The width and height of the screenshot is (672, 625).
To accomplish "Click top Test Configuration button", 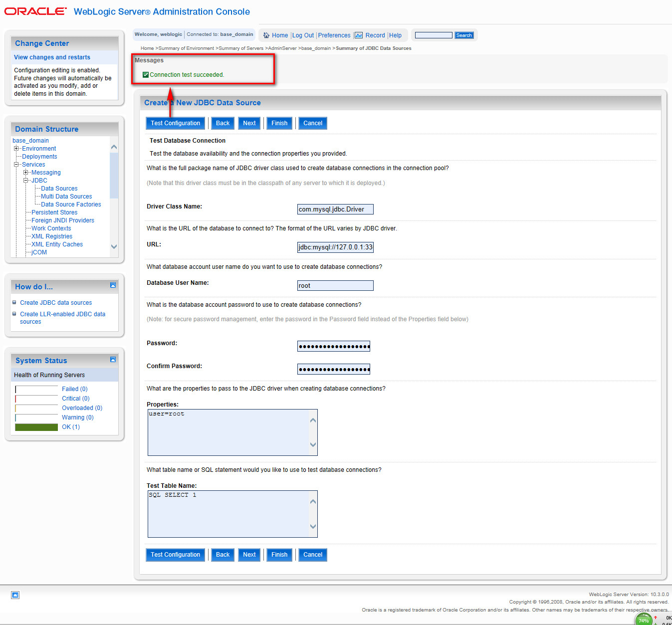I will [x=175, y=123].
